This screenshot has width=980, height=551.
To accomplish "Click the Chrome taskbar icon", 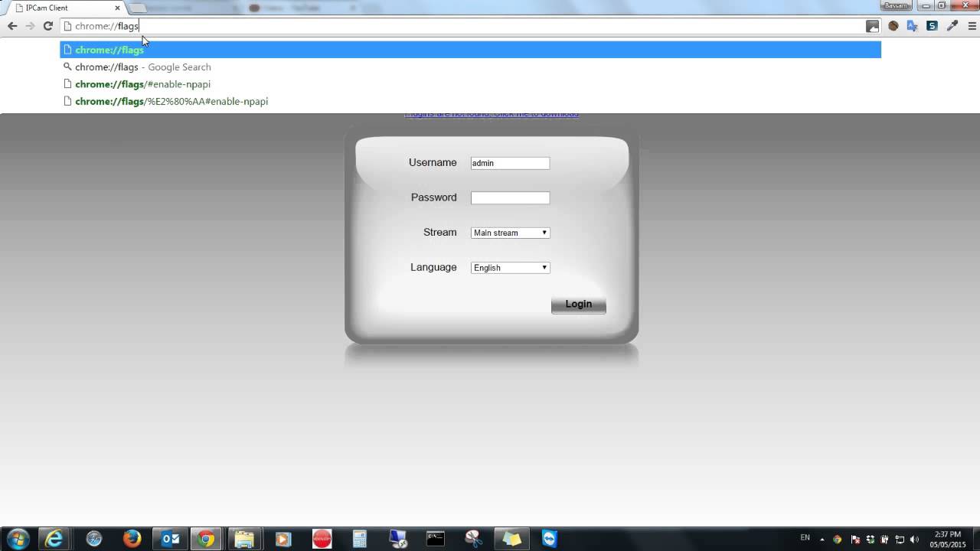I will pos(205,539).
